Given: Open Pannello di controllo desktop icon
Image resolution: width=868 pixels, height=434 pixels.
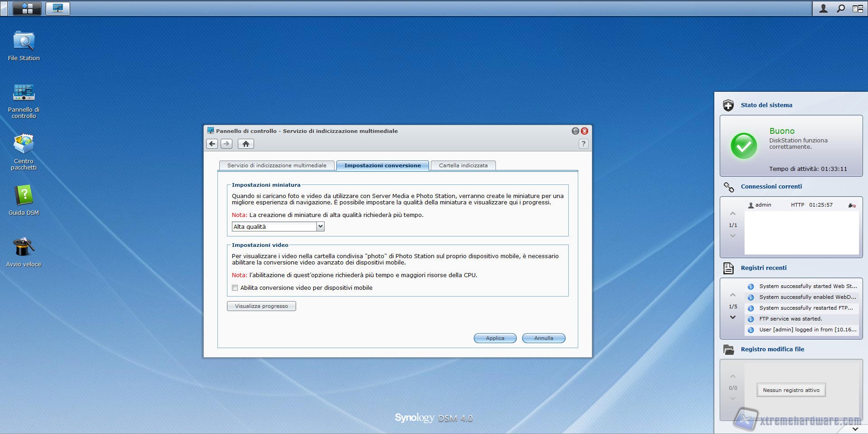Looking at the screenshot, I should click(x=24, y=93).
